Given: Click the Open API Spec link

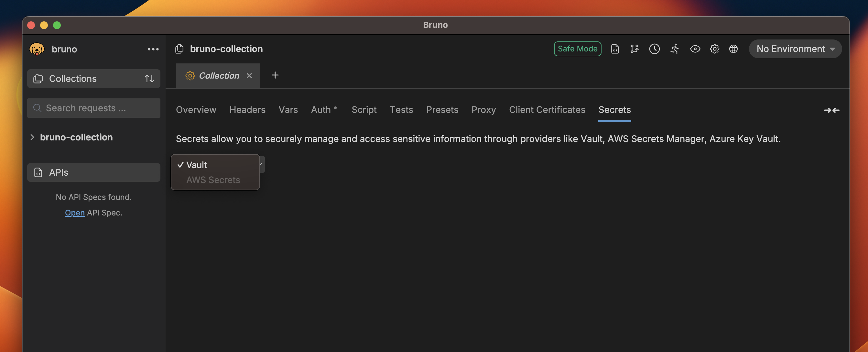Looking at the screenshot, I should click(74, 213).
